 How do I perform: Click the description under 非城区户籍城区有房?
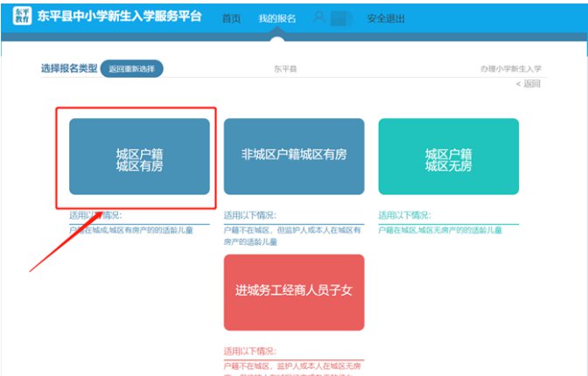coord(293,234)
